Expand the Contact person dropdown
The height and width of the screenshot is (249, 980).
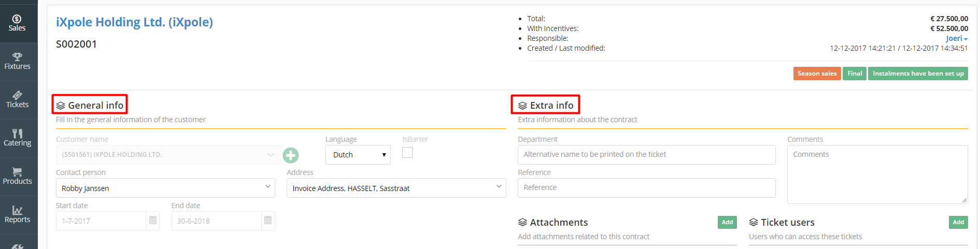point(165,188)
